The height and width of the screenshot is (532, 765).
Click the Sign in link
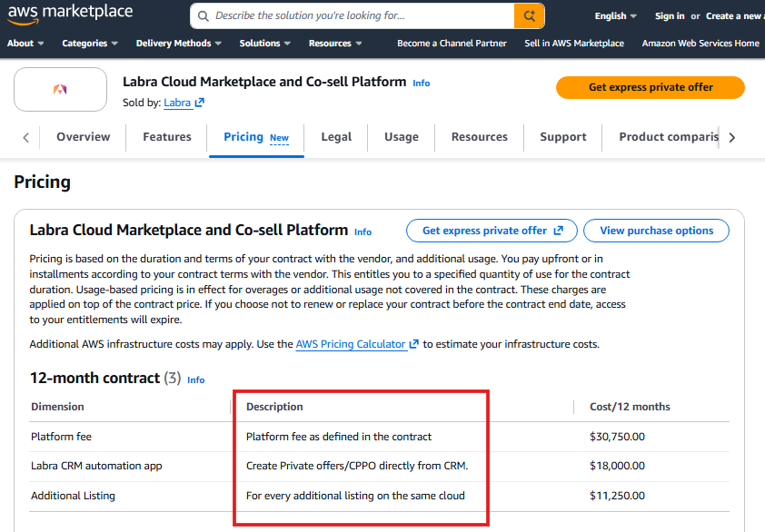coord(670,16)
